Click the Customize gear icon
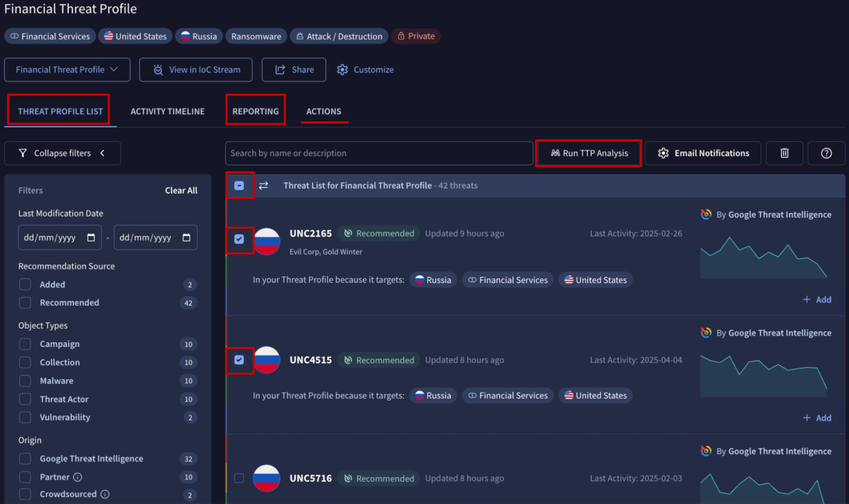849x504 pixels. click(342, 70)
